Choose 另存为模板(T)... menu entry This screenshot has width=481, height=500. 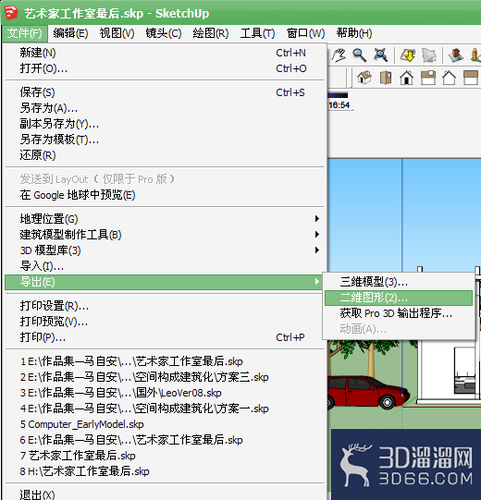tap(165, 139)
